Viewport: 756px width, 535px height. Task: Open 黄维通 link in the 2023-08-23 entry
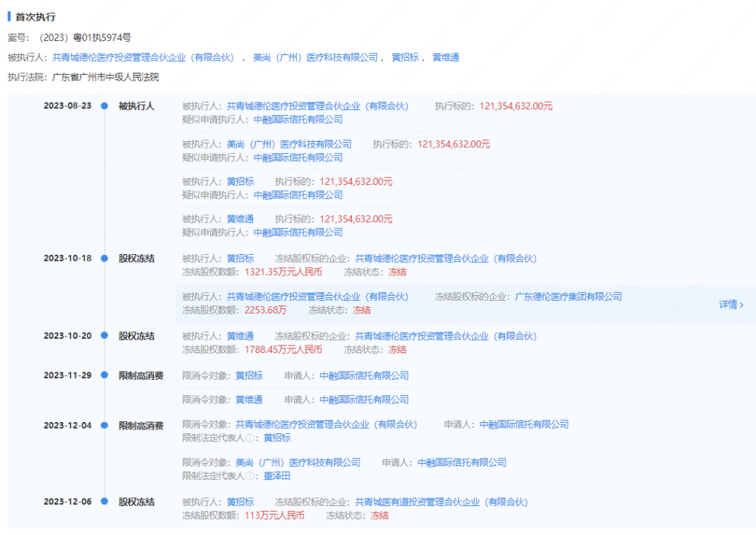(x=240, y=219)
